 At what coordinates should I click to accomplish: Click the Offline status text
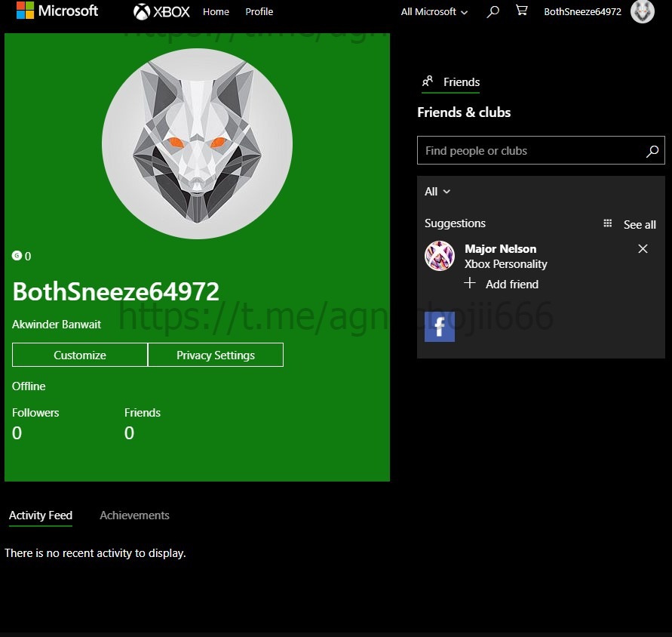29,386
